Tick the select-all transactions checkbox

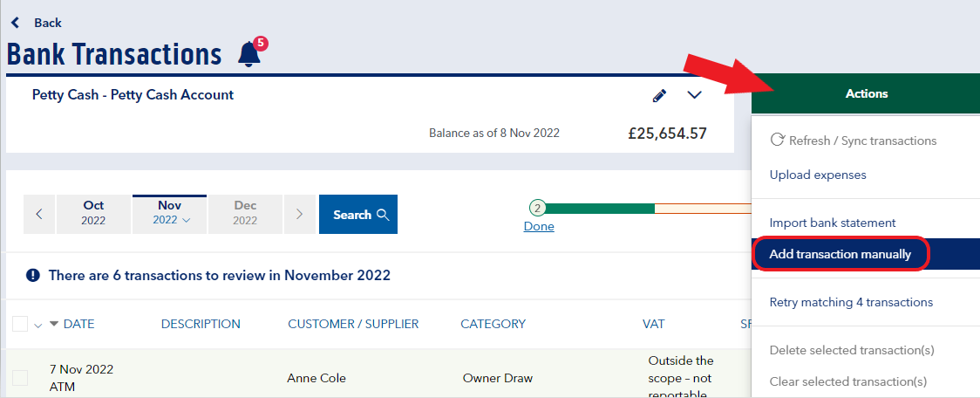(x=20, y=325)
